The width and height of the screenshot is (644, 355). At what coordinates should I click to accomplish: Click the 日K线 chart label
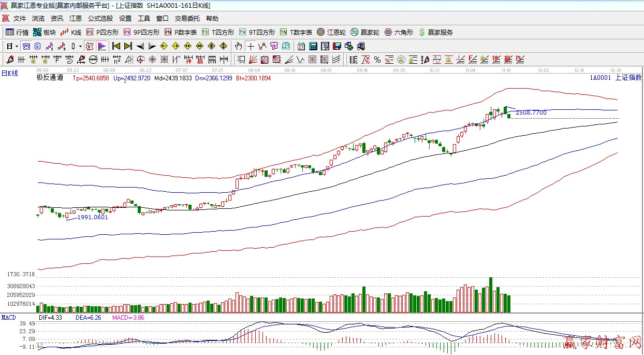[10, 74]
